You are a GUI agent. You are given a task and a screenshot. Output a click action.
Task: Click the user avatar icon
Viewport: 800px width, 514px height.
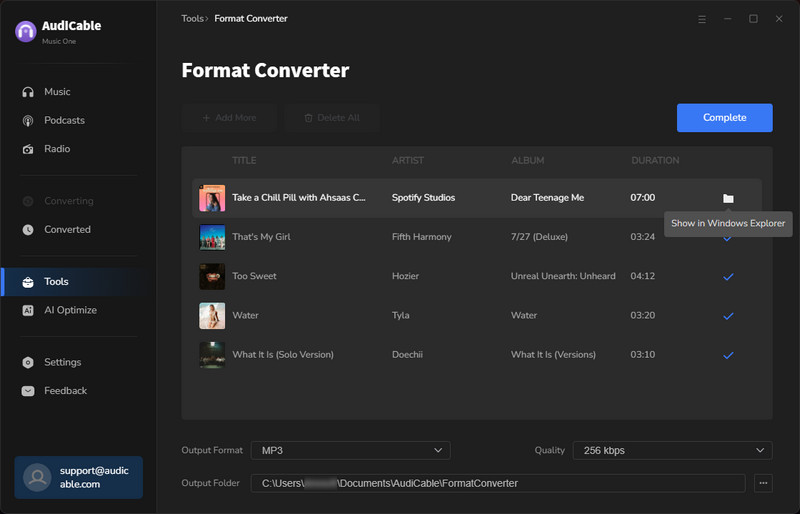[37, 477]
